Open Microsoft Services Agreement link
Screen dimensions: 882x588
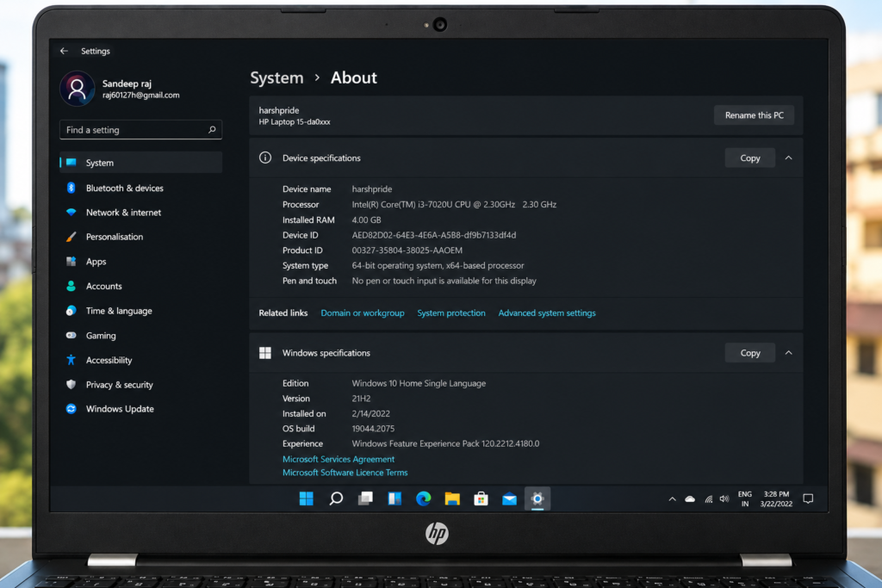[338, 459]
